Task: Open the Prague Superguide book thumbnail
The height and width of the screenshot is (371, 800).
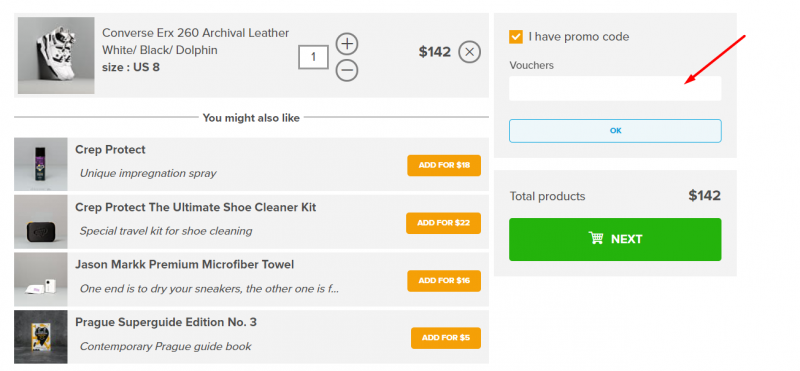Action: [x=41, y=337]
